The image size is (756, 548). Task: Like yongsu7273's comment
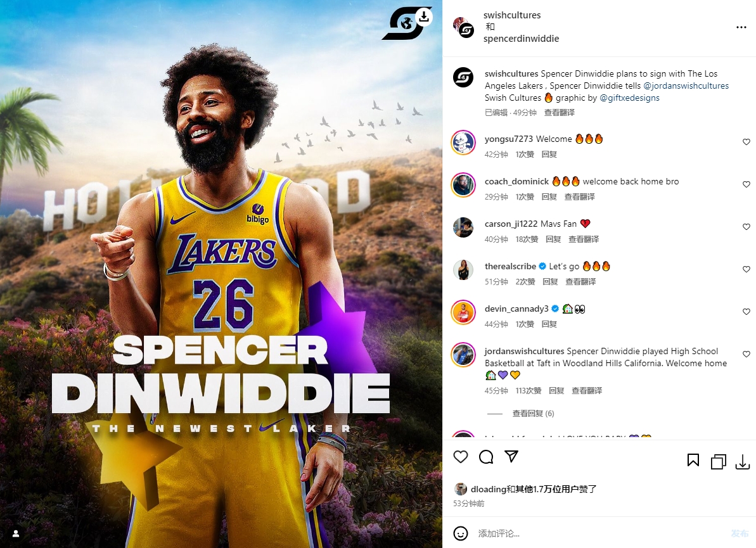pos(746,142)
